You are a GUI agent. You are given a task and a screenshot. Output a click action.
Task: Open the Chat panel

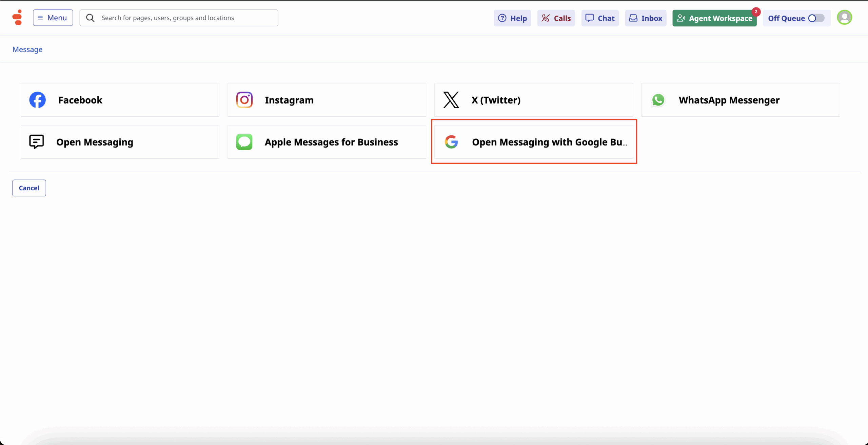coord(600,18)
